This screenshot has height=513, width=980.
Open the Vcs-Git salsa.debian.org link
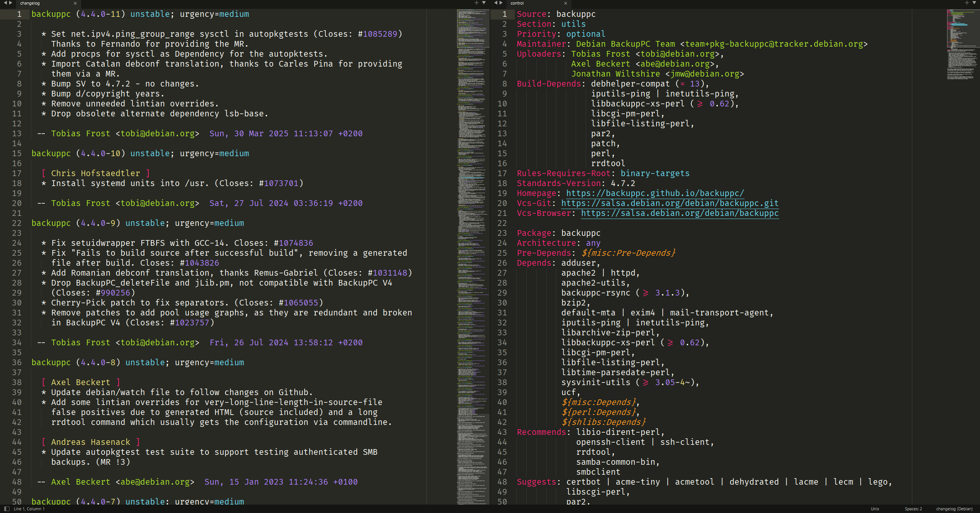point(669,203)
